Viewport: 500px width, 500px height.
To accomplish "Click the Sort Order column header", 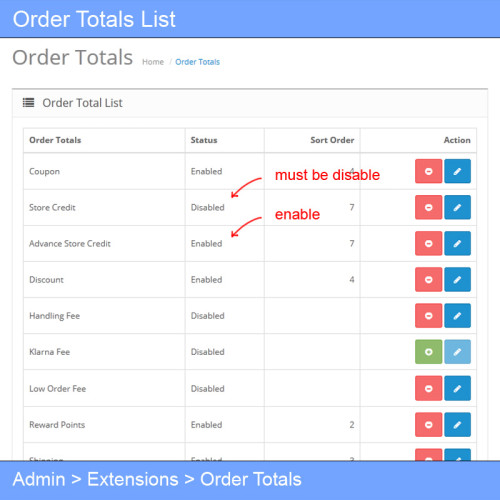I will (x=332, y=140).
